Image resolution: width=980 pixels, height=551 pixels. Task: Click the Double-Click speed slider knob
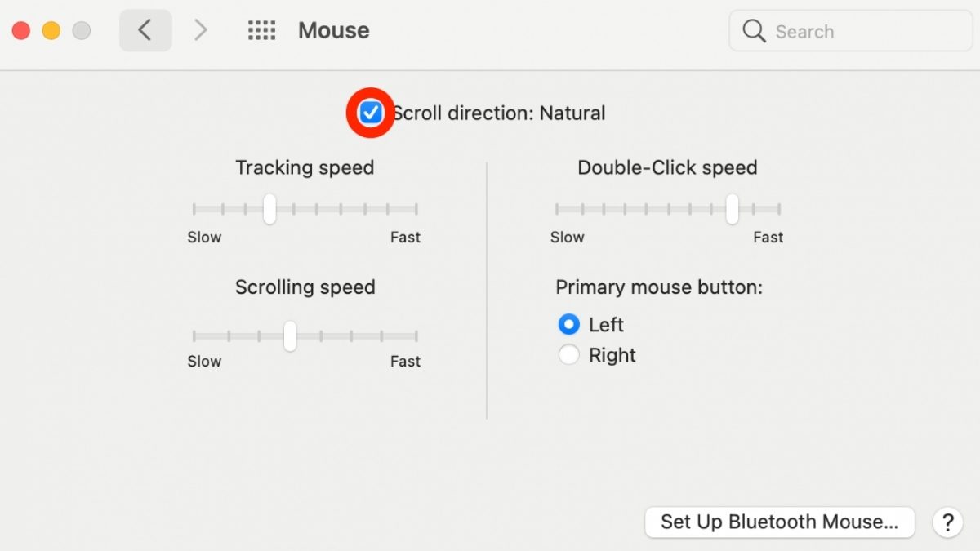click(732, 209)
